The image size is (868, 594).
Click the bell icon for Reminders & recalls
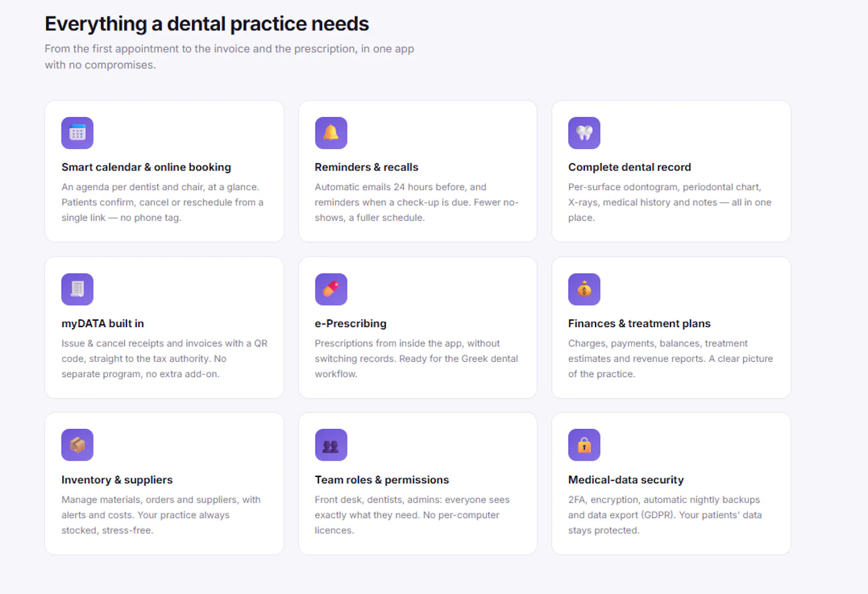pos(331,133)
